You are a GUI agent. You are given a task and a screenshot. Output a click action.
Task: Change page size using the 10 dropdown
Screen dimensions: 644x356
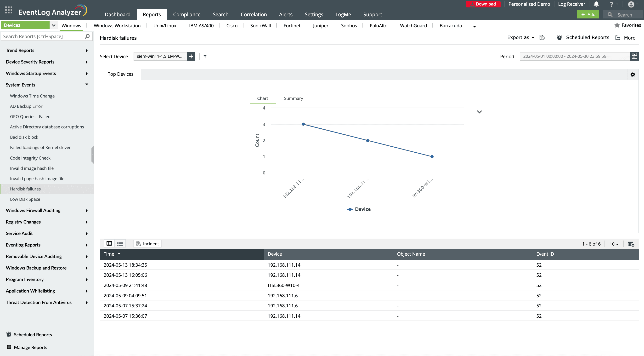coord(613,244)
